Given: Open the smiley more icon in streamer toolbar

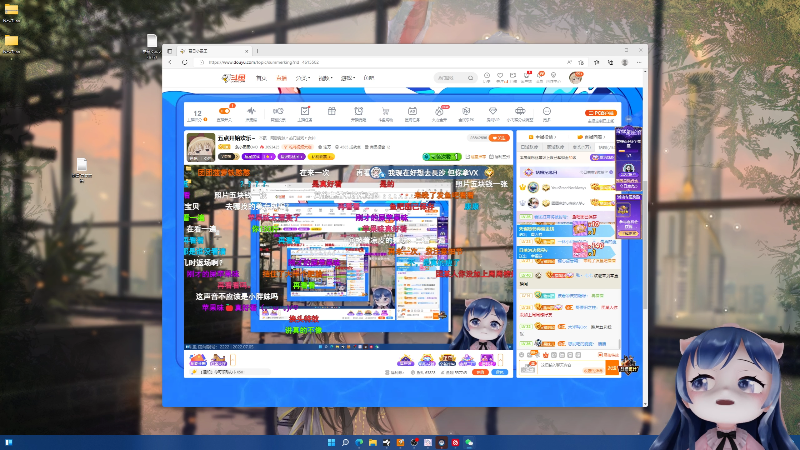Looking at the screenshot, I should coord(547,111).
